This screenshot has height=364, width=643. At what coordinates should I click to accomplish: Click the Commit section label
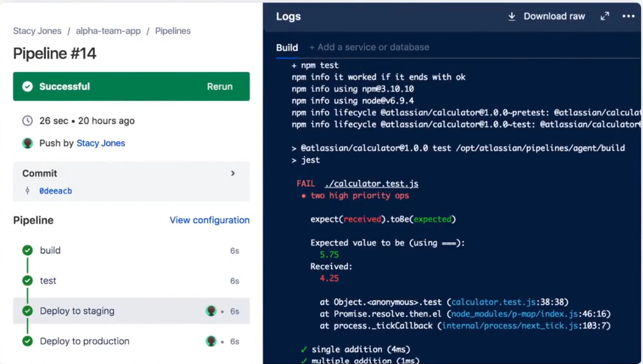pyautogui.click(x=40, y=174)
